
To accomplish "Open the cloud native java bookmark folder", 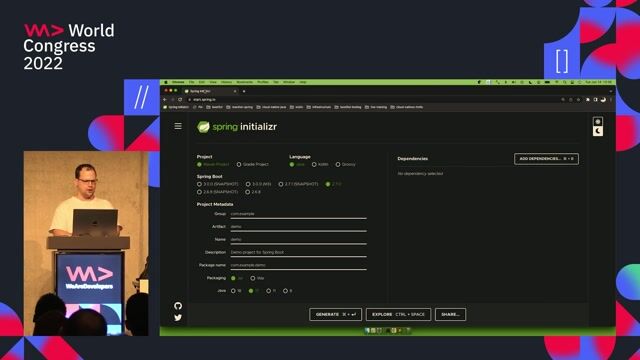I will 271,107.
